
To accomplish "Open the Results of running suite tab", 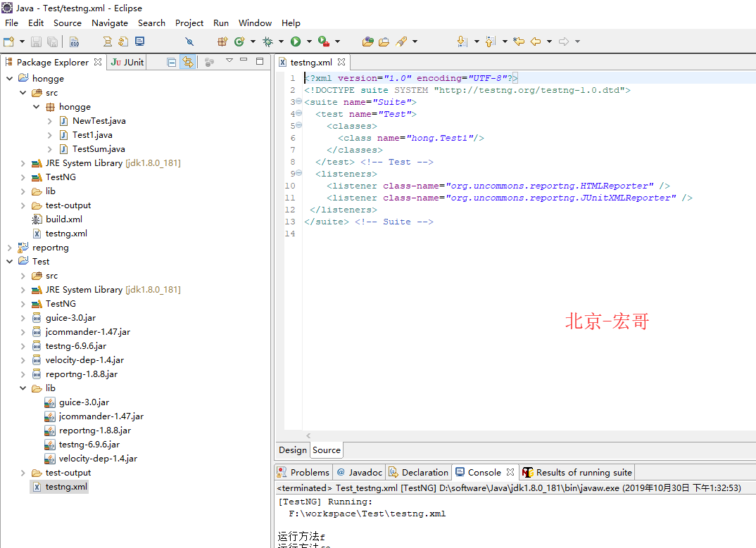I will (577, 472).
